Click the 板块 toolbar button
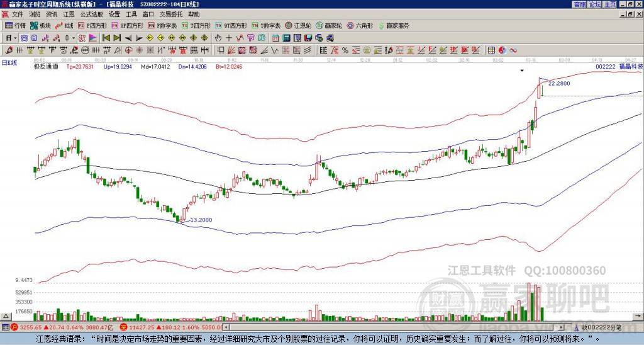 40,25
